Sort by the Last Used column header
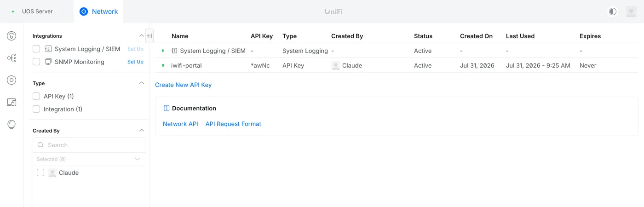Screen dimensions: 644x207 click(x=520, y=36)
